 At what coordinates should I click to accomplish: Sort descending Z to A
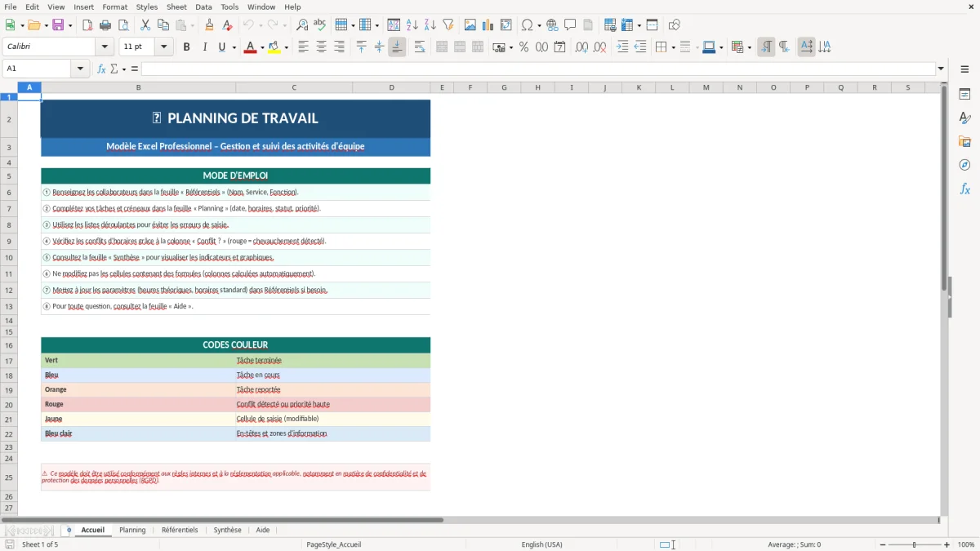tap(430, 25)
